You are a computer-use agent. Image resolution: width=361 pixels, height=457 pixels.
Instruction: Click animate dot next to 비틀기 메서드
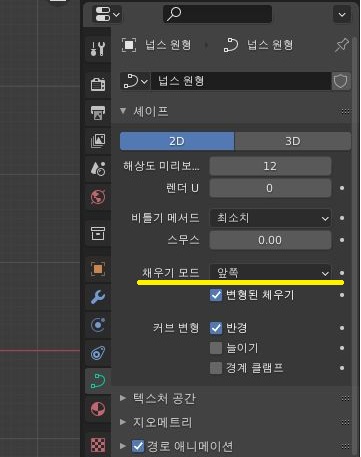coord(342,218)
